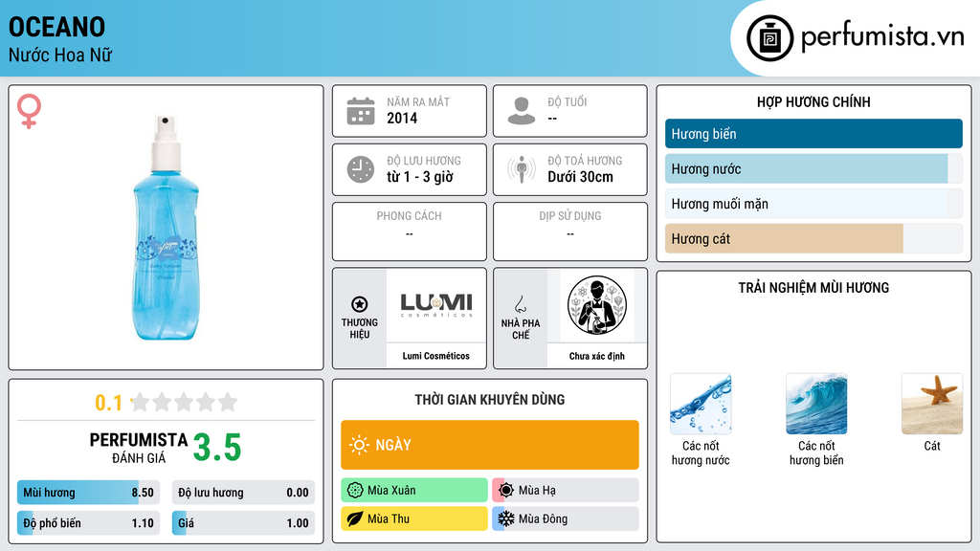The height and width of the screenshot is (551, 980).
Task: Select the Hương biển accord bar
Action: [x=813, y=134]
